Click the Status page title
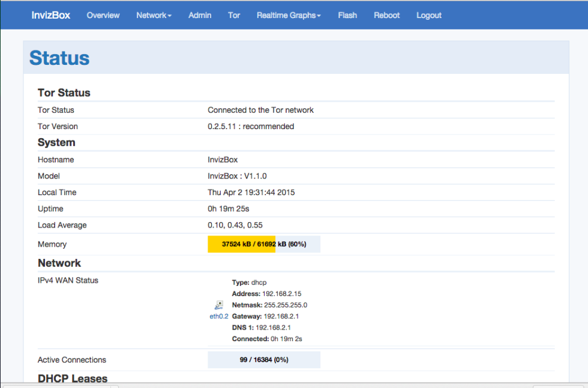Image resolution: width=588 pixels, height=388 pixels. coord(59,58)
